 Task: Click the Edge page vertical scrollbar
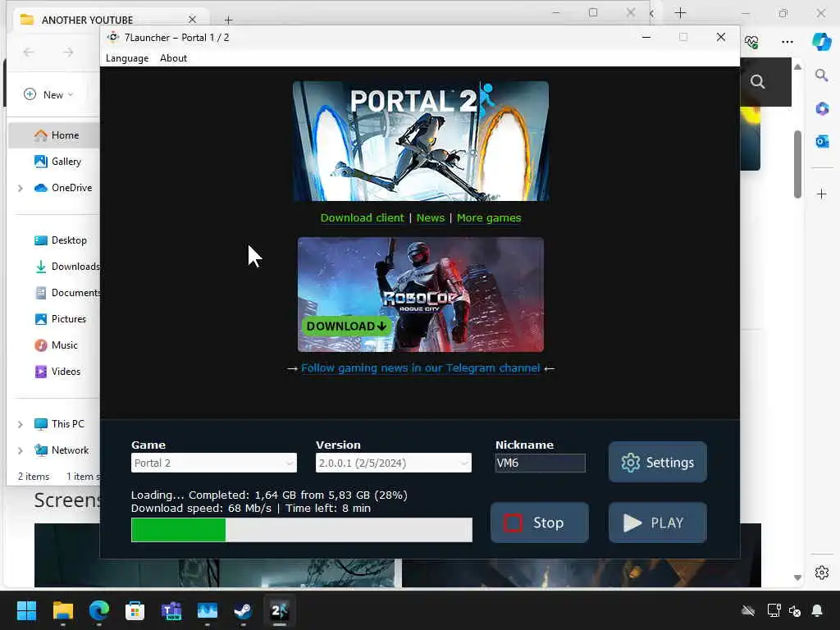point(797,164)
